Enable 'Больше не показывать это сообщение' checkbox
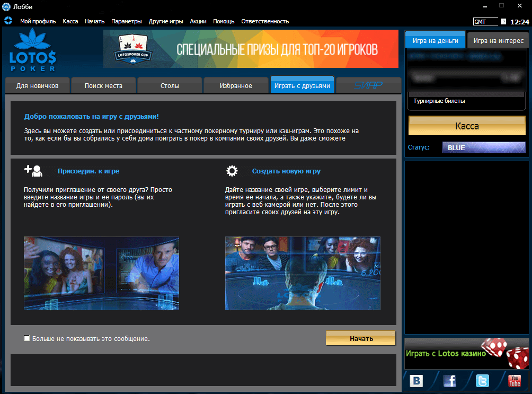This screenshot has width=532, height=394. point(27,338)
